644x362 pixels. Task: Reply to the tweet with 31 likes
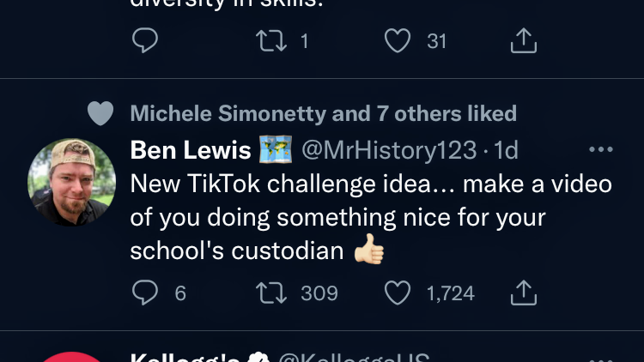(x=144, y=40)
